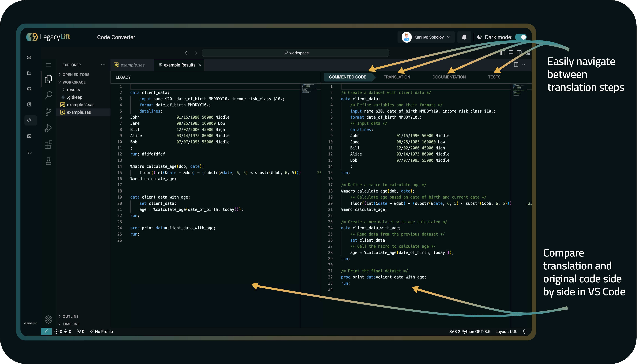Open the Search magnifier in activity bar
This screenshot has width=642, height=364.
point(48,95)
